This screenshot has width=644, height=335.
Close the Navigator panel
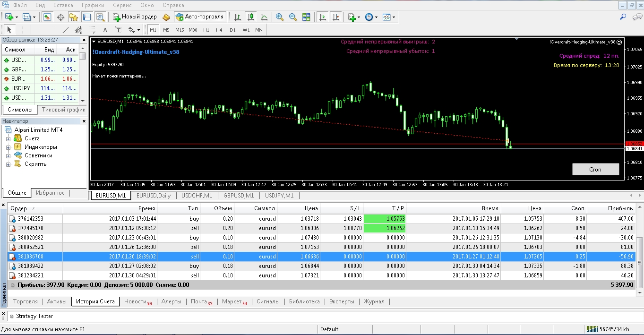point(85,121)
